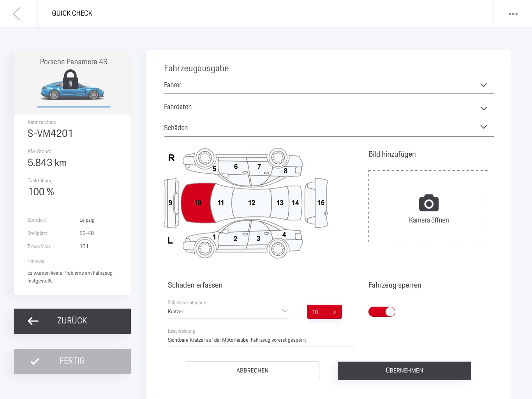
Task: Collapse the Schäden section chevron
Action: tap(483, 127)
